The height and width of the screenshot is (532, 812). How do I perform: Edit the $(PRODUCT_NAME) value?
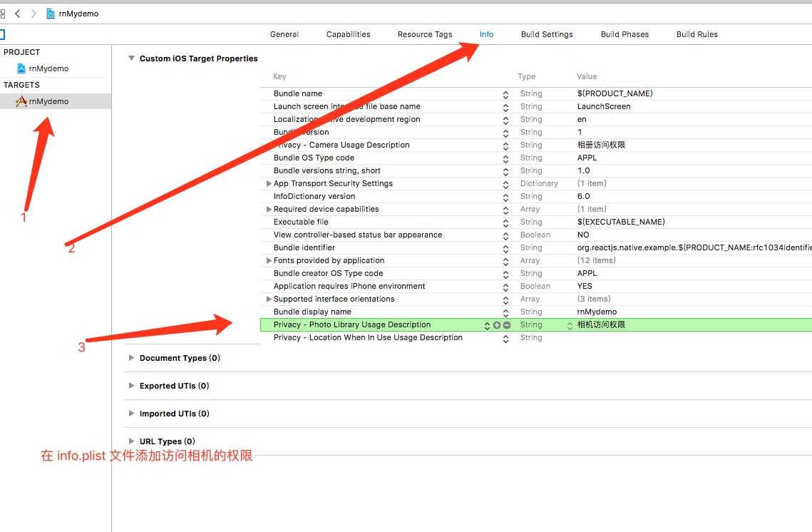click(x=615, y=93)
